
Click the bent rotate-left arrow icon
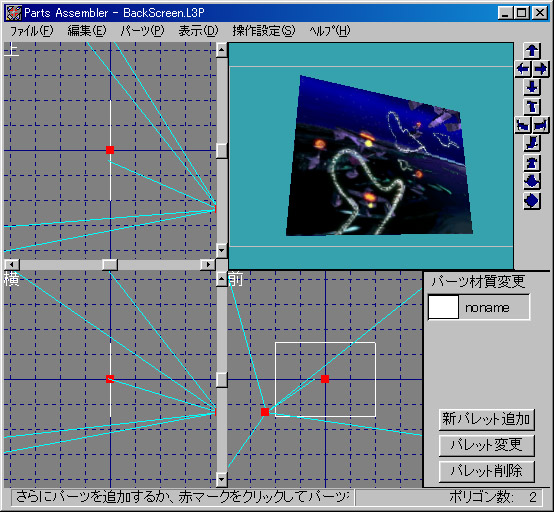523,125
